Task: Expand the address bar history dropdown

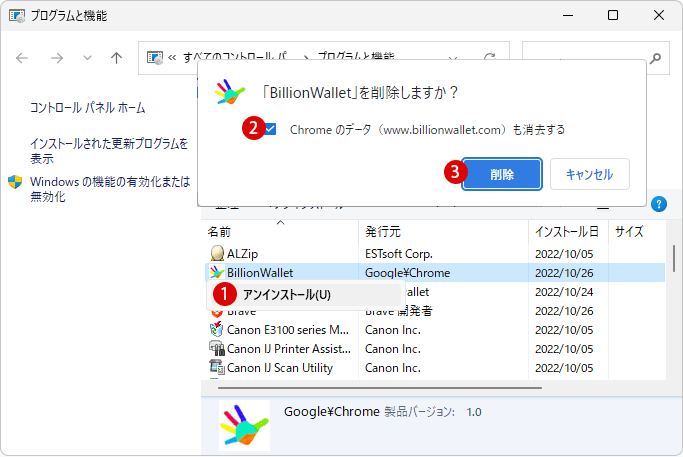Action: [453, 58]
